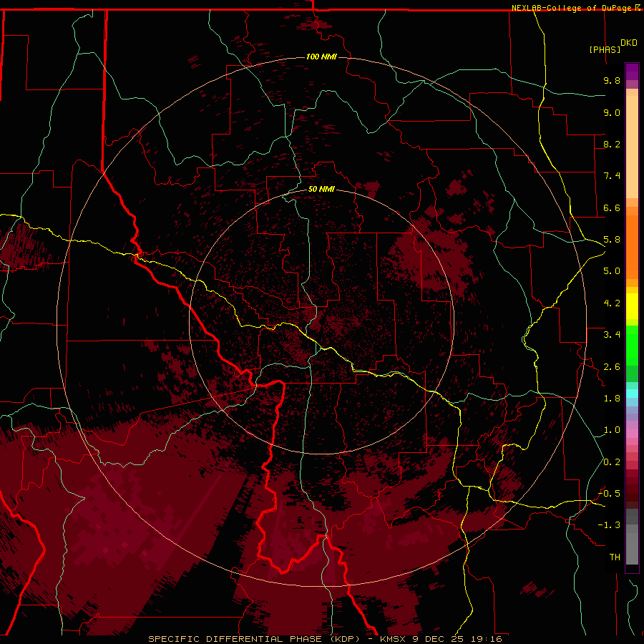Click the DKD label above the color scale
The image size is (644, 644).
(629, 43)
